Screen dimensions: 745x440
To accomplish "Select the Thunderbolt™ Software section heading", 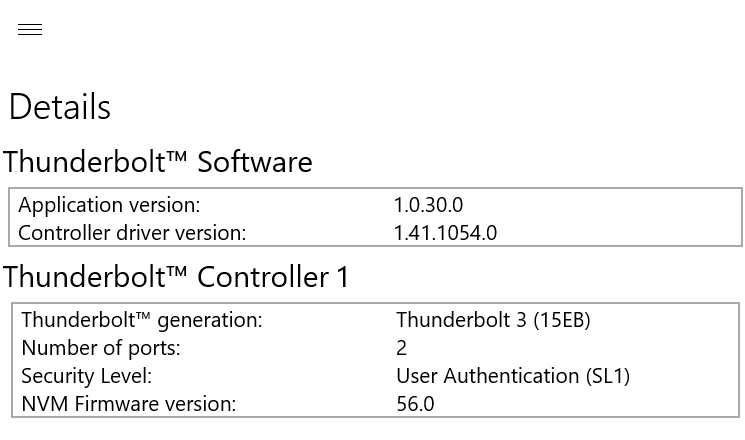I will click(x=158, y=162).
